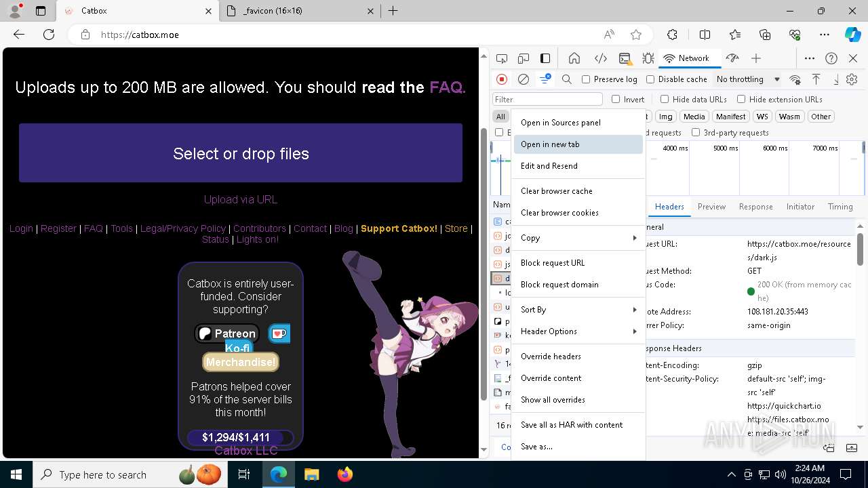Open the Console panel icon
868x488 pixels.
(625, 58)
